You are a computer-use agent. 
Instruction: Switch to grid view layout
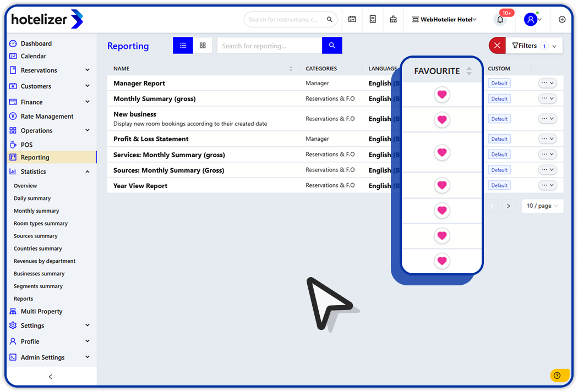tap(203, 46)
